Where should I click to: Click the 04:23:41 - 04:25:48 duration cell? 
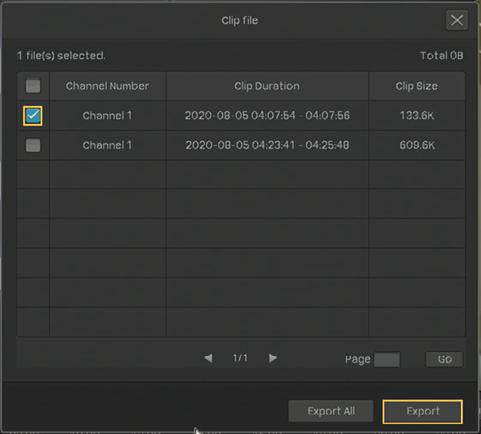coord(267,145)
